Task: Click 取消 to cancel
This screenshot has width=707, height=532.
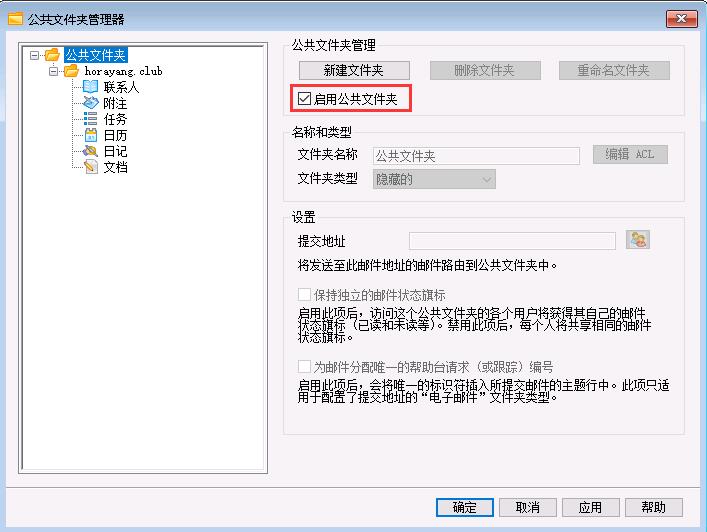Action: tap(528, 507)
